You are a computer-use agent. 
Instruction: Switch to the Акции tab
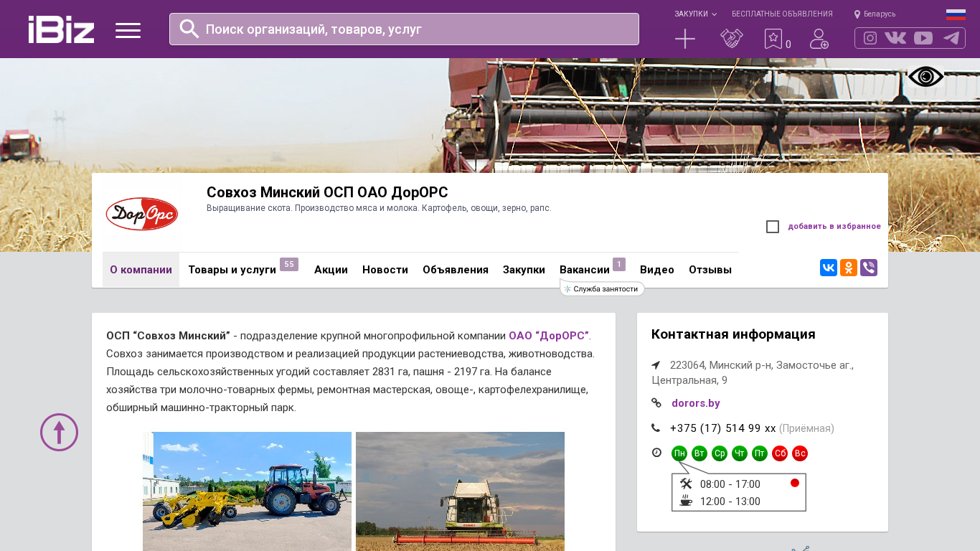(x=331, y=270)
